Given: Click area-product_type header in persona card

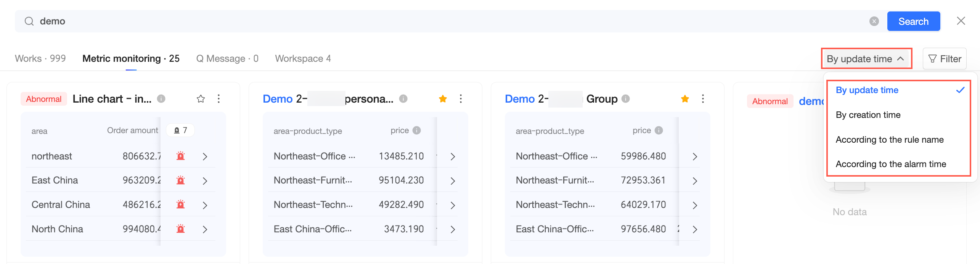Looking at the screenshot, I should [308, 131].
